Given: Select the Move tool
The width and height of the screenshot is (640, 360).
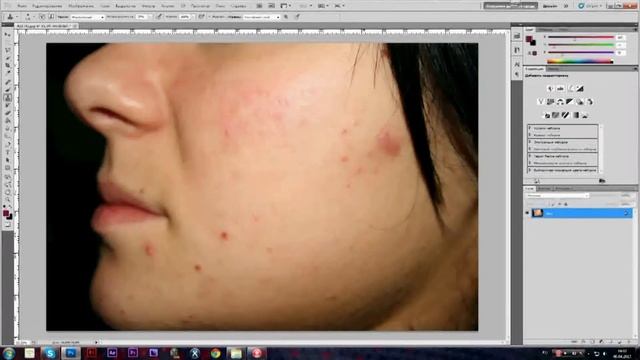Looking at the screenshot, I should [7, 34].
